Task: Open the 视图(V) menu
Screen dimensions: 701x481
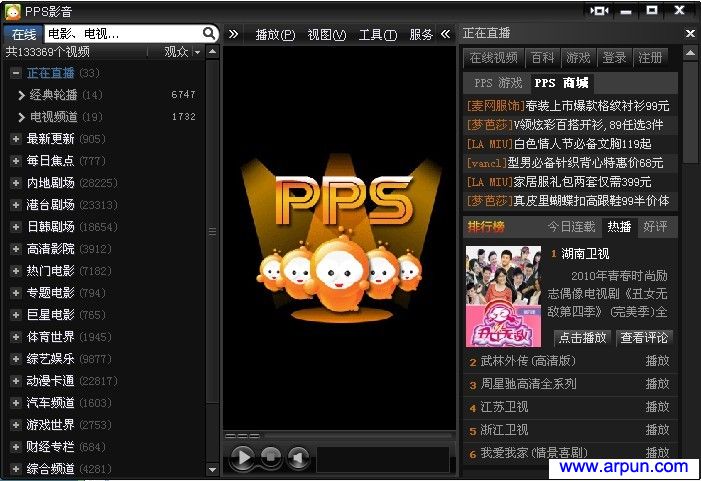Action: pyautogui.click(x=327, y=34)
